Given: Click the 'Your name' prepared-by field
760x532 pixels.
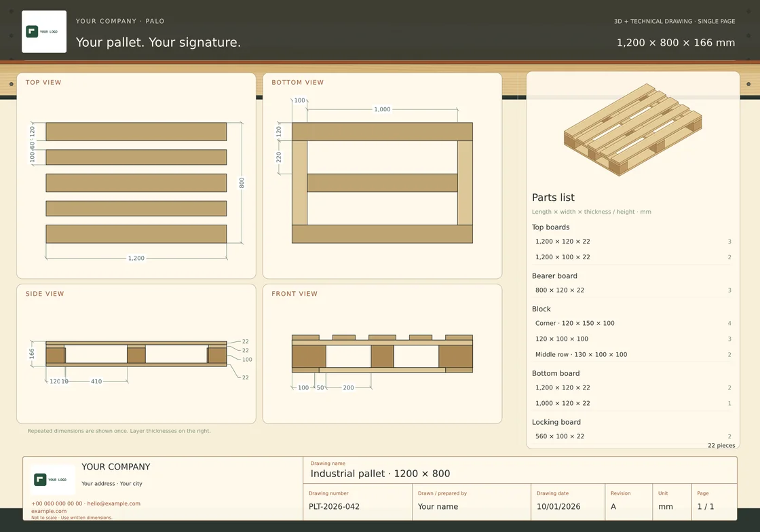Looking at the screenshot, I should (x=438, y=506).
